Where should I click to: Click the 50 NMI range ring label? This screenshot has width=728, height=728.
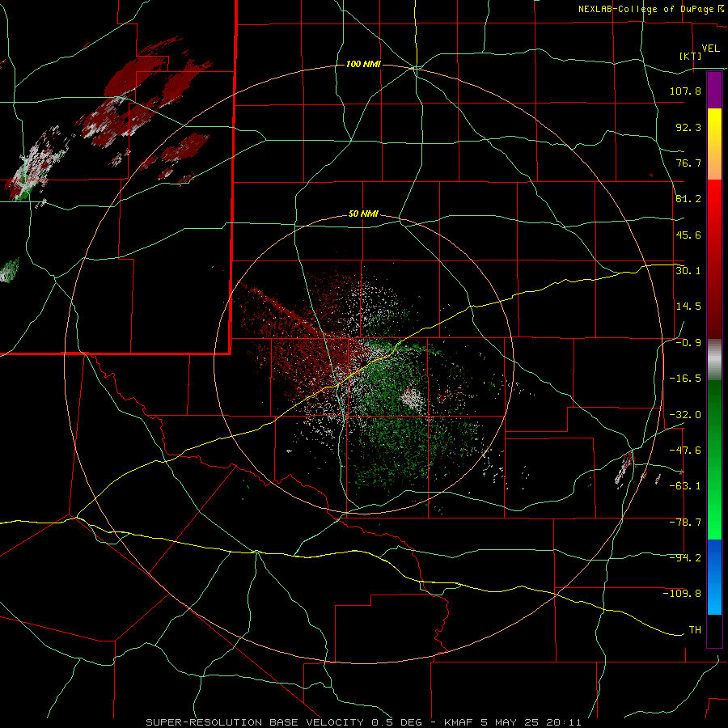tap(363, 214)
